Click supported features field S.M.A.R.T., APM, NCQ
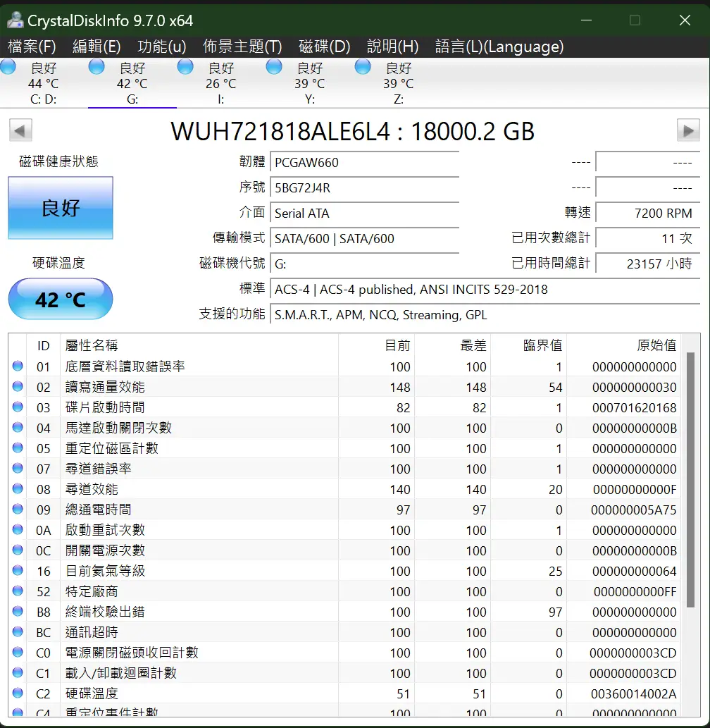Image resolution: width=710 pixels, height=728 pixels. tap(485, 315)
